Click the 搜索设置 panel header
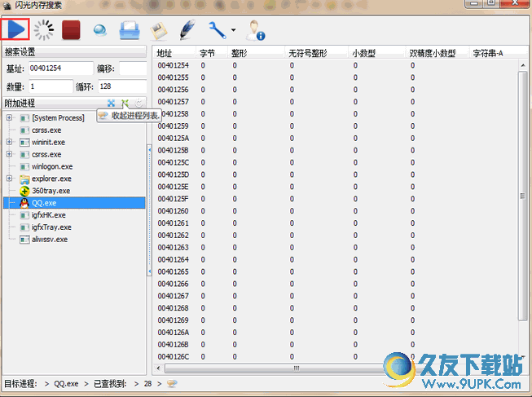 tap(74, 52)
